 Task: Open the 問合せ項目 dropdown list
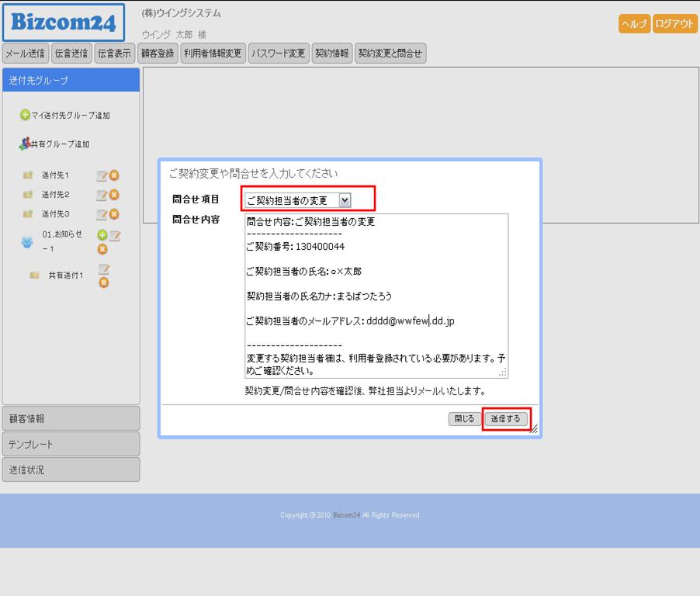[345, 200]
